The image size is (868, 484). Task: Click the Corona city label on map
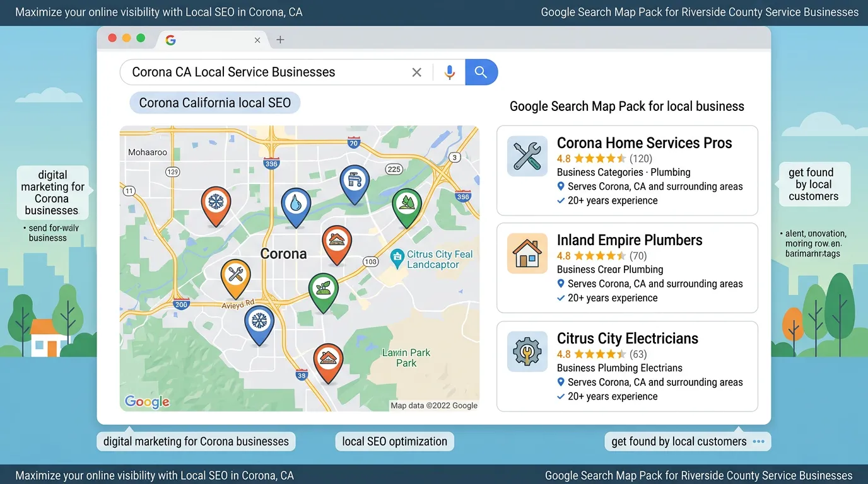pyautogui.click(x=284, y=254)
